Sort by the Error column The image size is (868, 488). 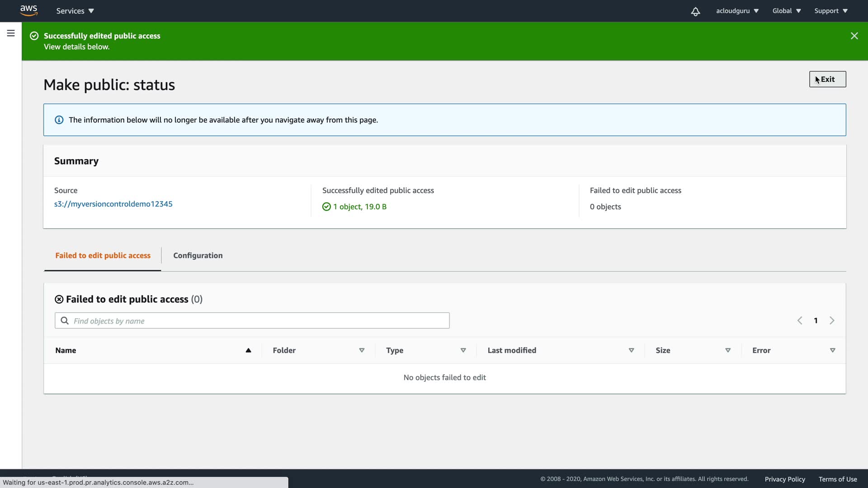click(832, 350)
